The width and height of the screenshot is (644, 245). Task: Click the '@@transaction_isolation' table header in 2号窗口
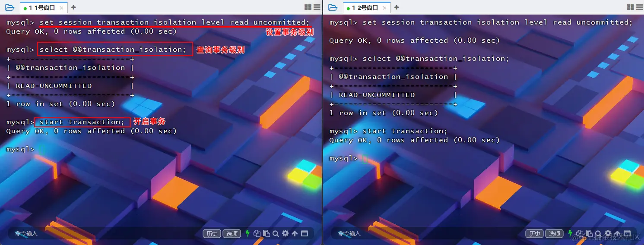click(393, 77)
